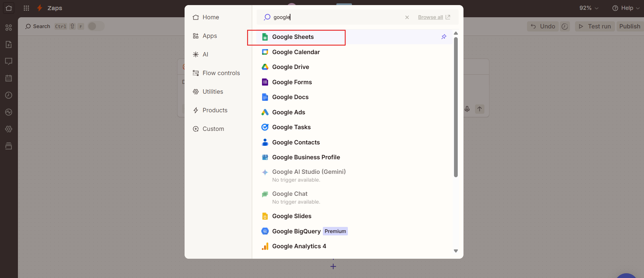Open sidebar clock history icon
644x278 pixels.
[9, 95]
